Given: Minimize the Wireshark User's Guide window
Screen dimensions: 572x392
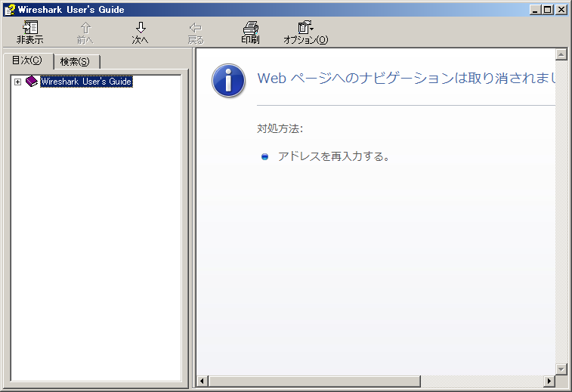Looking at the screenshot, I should click(535, 10).
